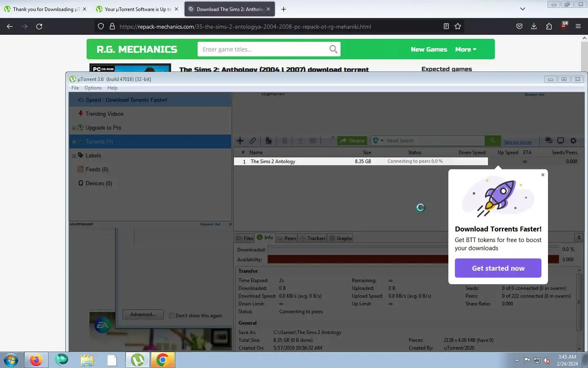Close the 'Download Torrents Faster!' popup
The height and width of the screenshot is (368, 588).
[x=543, y=175]
